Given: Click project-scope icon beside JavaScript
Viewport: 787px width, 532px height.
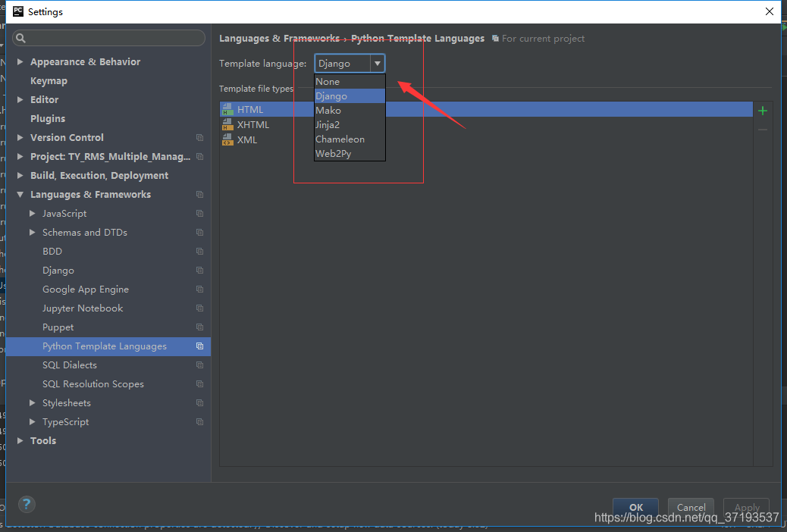Looking at the screenshot, I should 199,213.
